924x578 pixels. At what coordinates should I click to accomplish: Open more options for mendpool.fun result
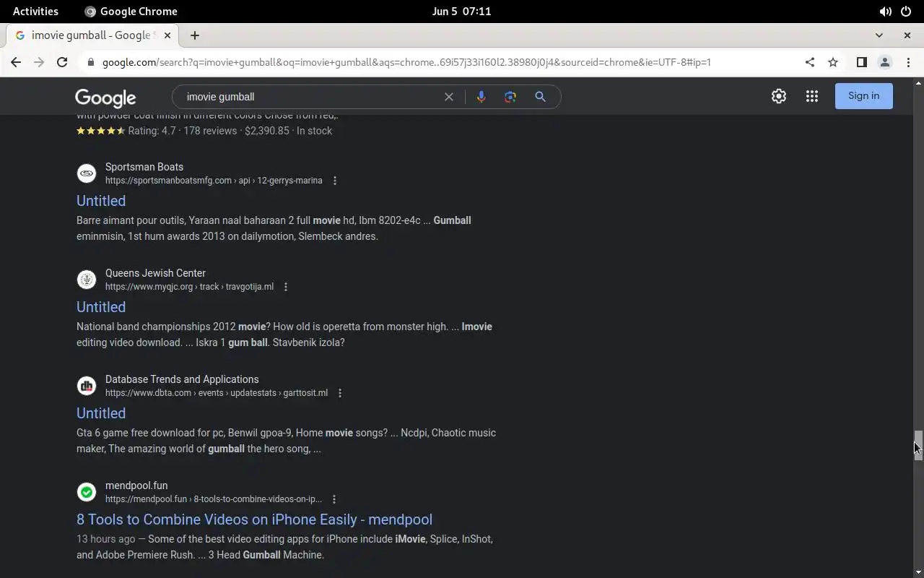point(334,499)
